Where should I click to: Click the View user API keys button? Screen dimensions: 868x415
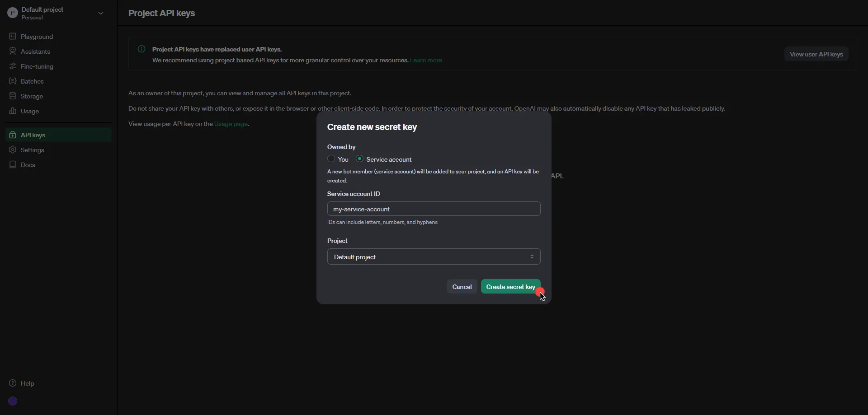(x=816, y=54)
